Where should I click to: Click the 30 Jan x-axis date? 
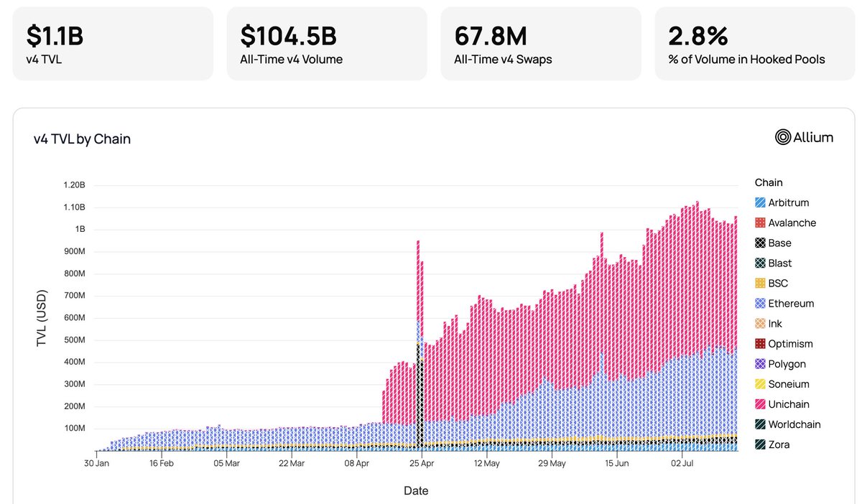(x=96, y=463)
